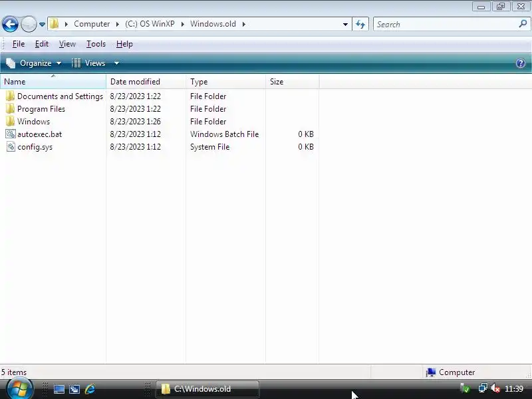Click the 0 KB size of autoexec.bat
Viewport: 532px width, 399px height.
(x=306, y=134)
